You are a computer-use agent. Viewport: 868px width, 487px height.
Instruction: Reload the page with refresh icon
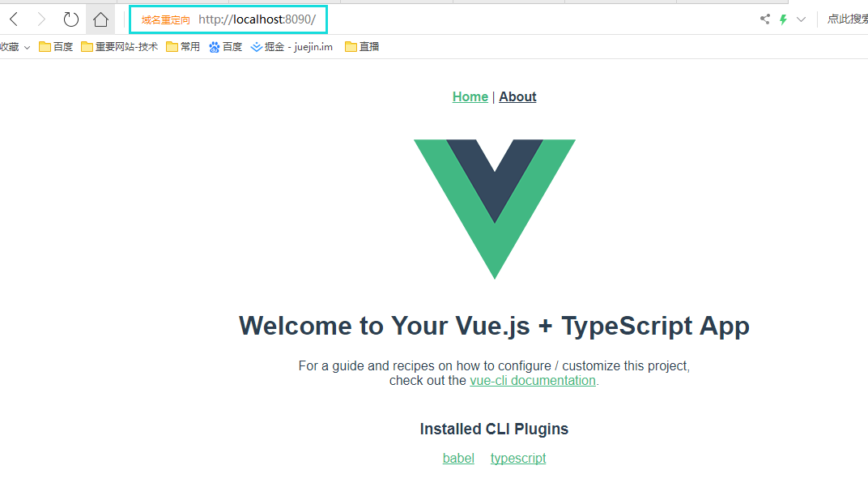[71, 19]
